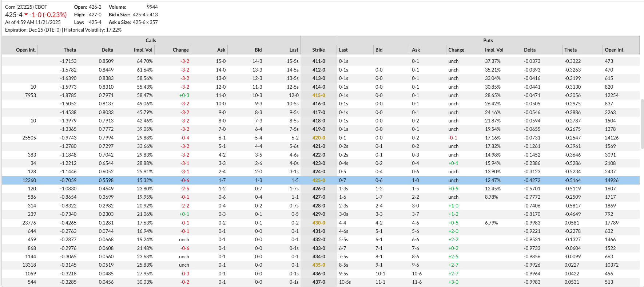Click Calls implied volatility 15.32%

click(145, 180)
